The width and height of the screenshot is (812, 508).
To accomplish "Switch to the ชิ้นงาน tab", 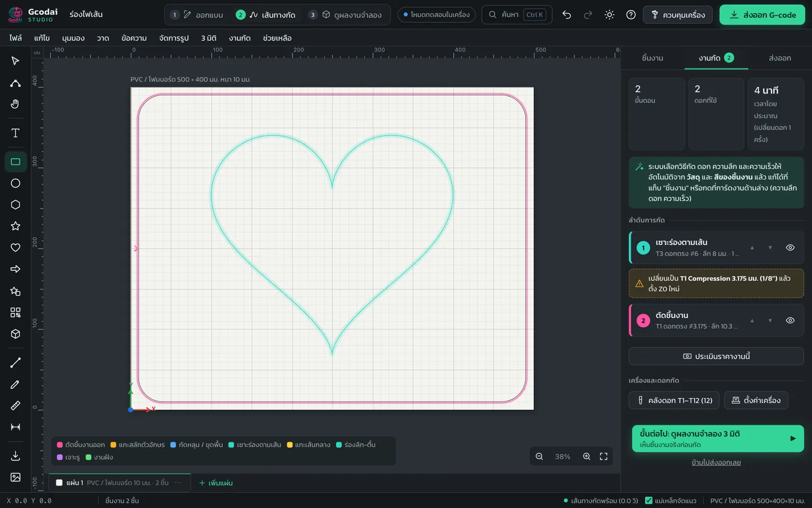I will coord(653,58).
